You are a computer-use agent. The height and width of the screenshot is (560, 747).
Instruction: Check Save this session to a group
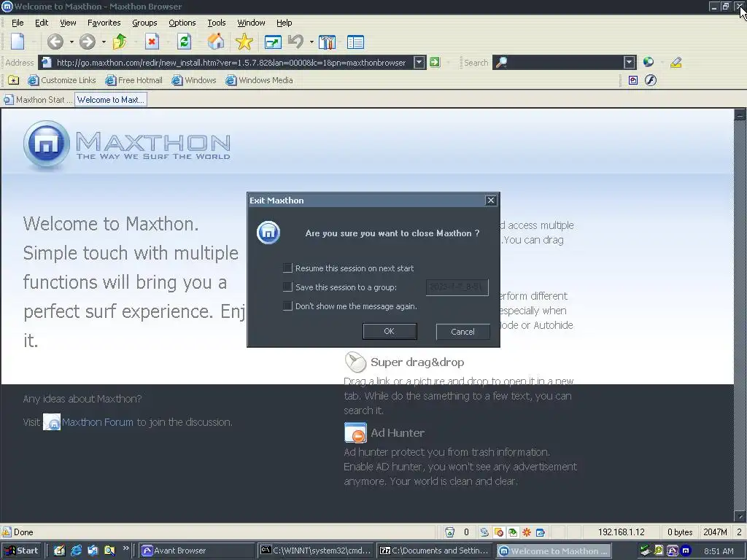click(x=287, y=287)
